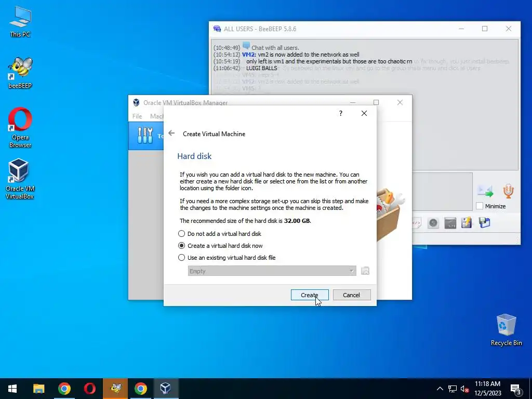Click the send message icon in BeeBEEP

coord(485,191)
